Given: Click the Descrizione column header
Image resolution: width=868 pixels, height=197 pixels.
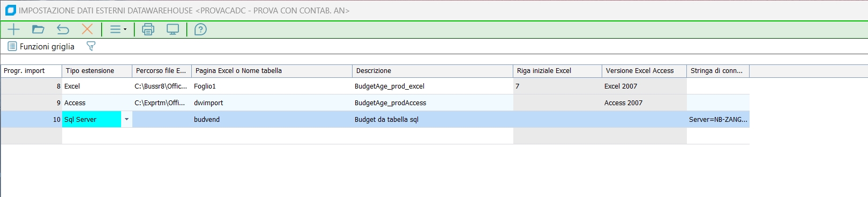Looking at the screenshot, I should pyautogui.click(x=432, y=71).
